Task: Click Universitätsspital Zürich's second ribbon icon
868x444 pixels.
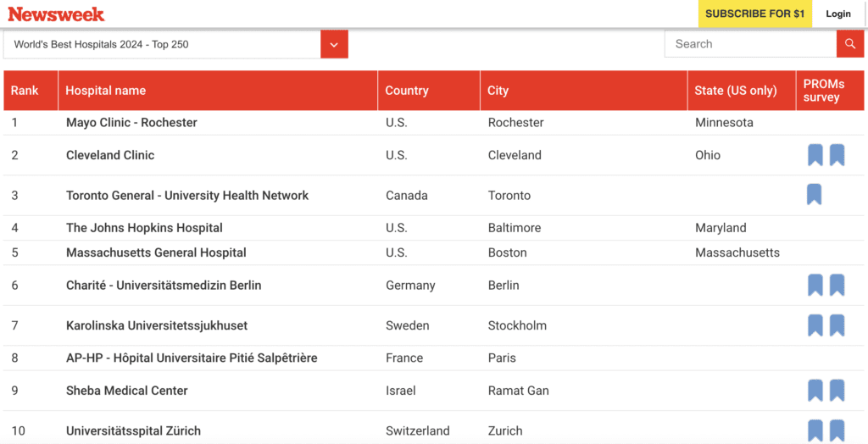Action: click(x=837, y=430)
